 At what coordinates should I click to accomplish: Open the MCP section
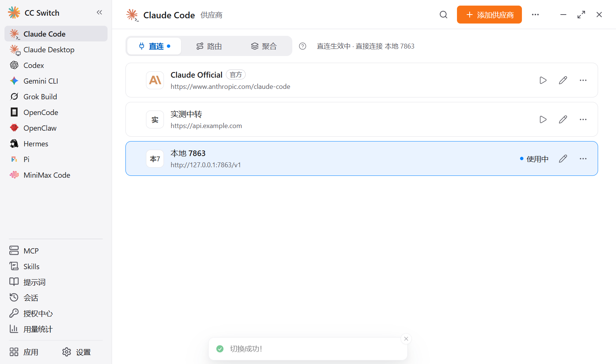click(56, 251)
